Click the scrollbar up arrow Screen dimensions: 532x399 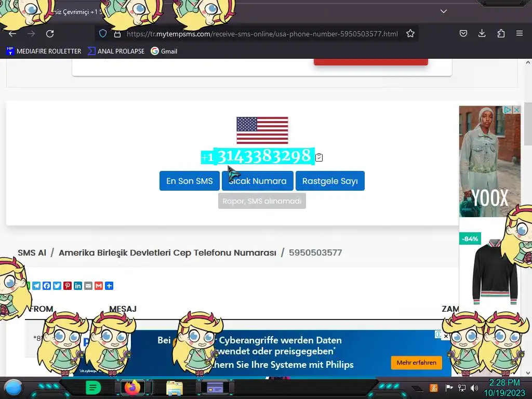pos(528,62)
